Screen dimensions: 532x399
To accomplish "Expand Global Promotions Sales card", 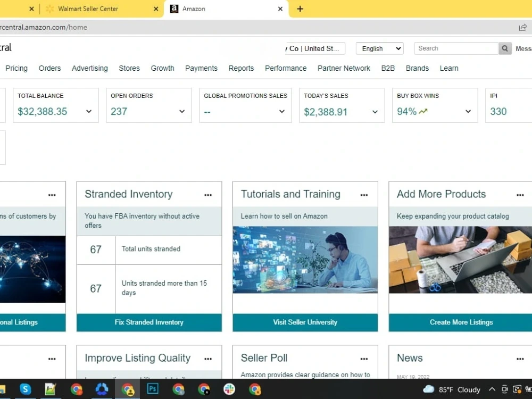I will point(281,111).
